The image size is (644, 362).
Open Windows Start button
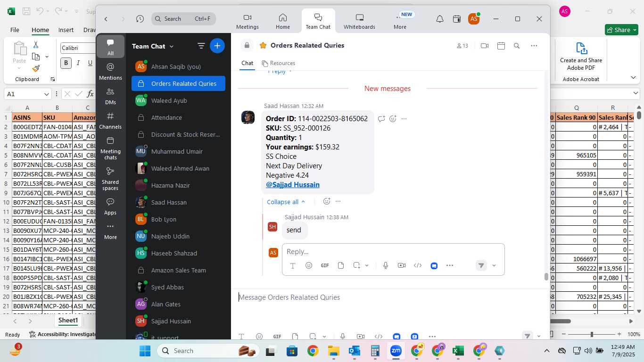pos(145,351)
